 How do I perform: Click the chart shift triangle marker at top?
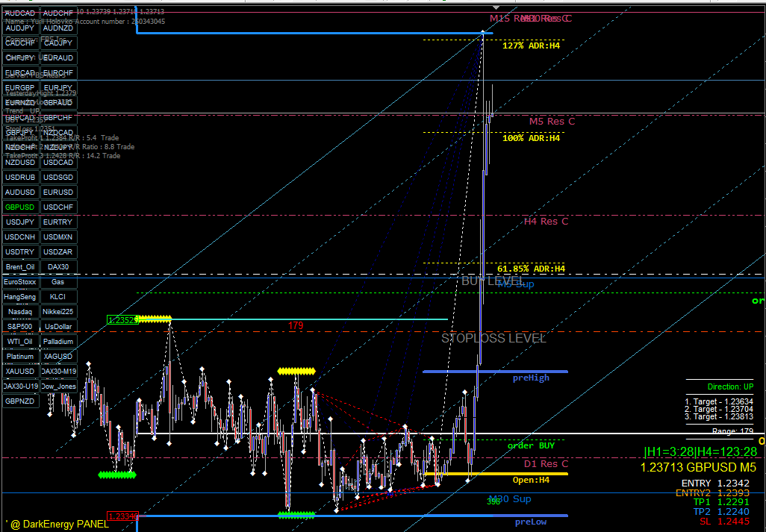[496, 7]
